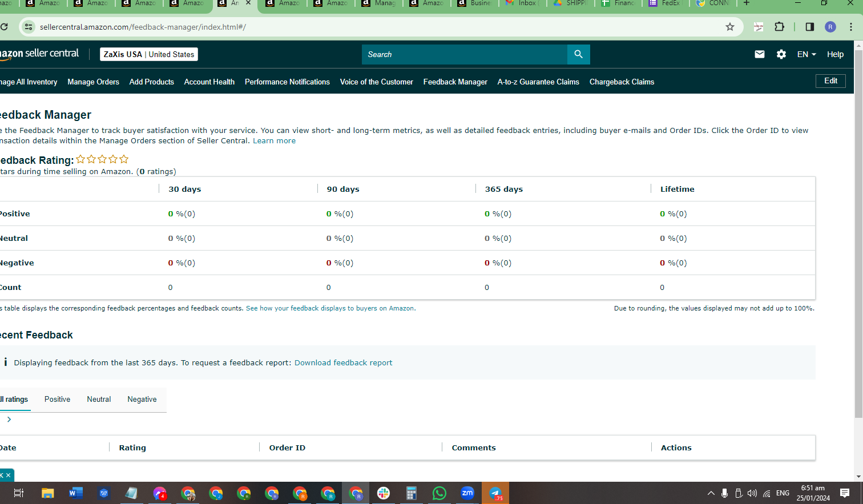Open the Windows notification center

(x=845, y=493)
